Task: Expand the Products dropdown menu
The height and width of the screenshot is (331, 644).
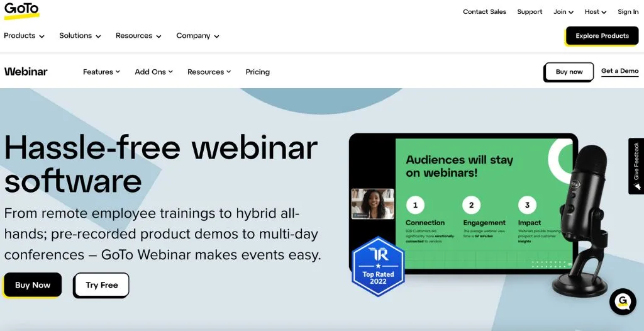Action: 24,36
